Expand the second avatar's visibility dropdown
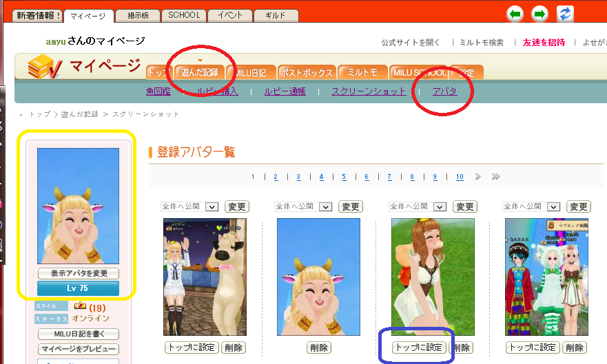This screenshot has height=364, width=607. click(x=326, y=206)
